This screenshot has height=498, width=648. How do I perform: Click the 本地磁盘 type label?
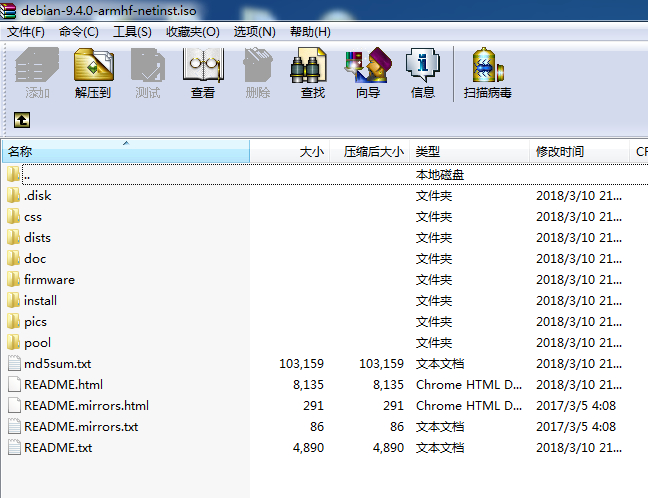(440, 175)
